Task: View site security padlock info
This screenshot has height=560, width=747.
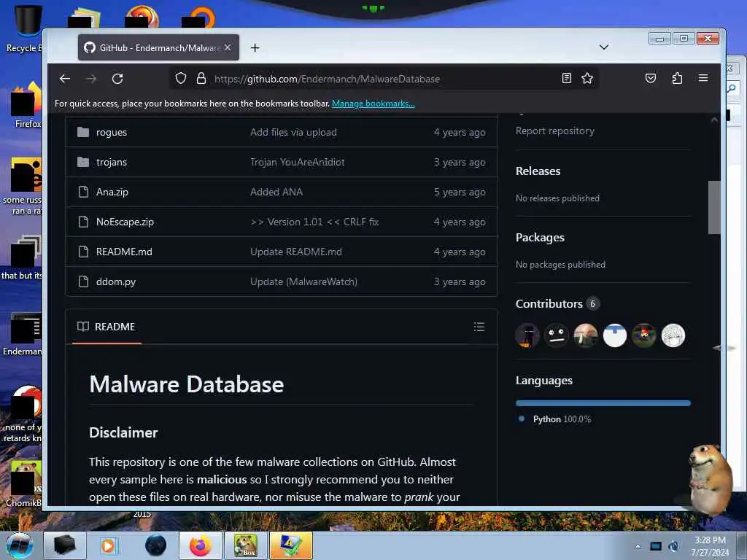Action: click(x=201, y=79)
